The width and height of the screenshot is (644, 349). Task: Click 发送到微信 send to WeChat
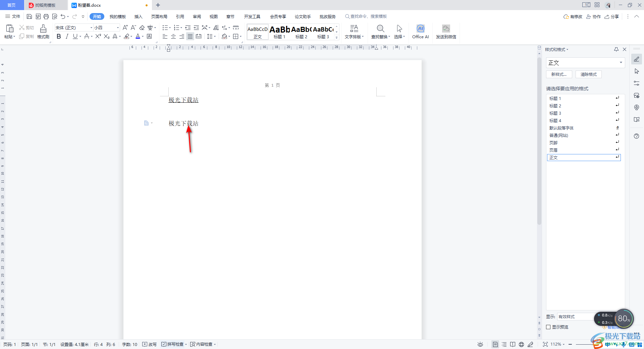click(446, 32)
